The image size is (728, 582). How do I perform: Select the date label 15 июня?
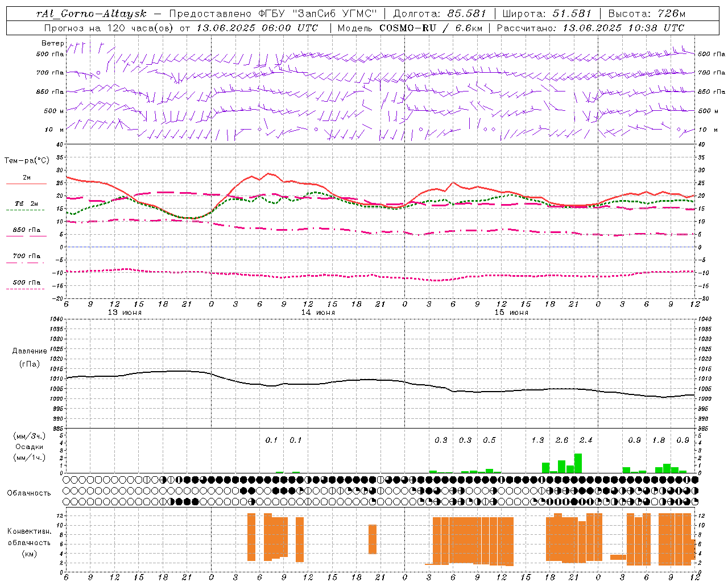(511, 313)
